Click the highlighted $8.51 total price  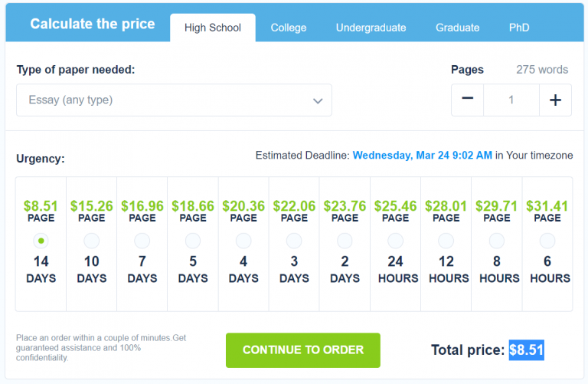pos(527,350)
